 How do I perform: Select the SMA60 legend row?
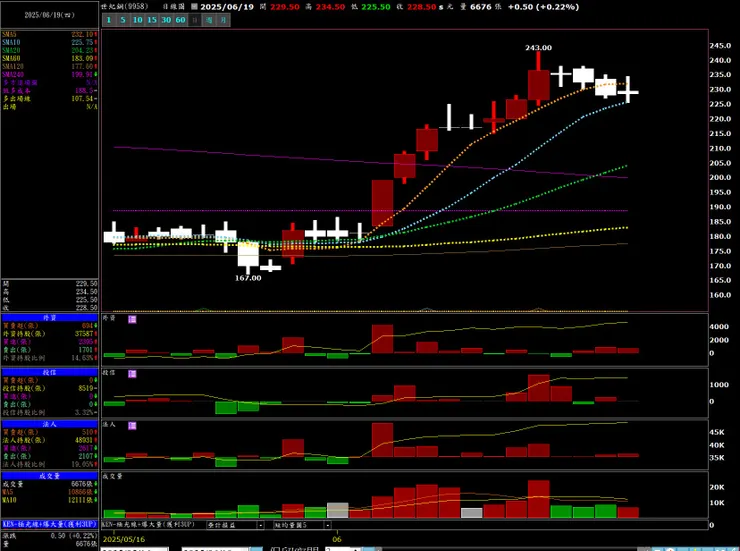(50, 58)
